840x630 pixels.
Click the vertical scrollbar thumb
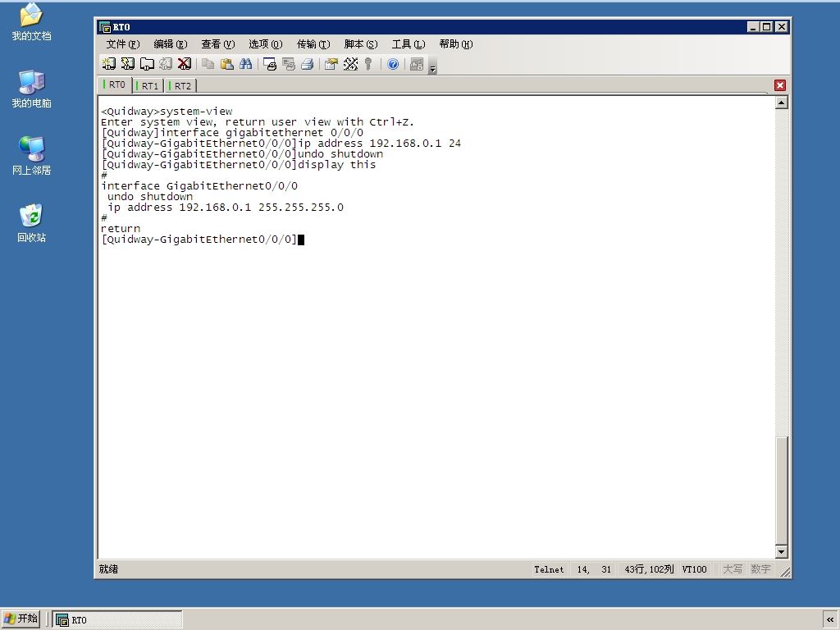pos(782,491)
